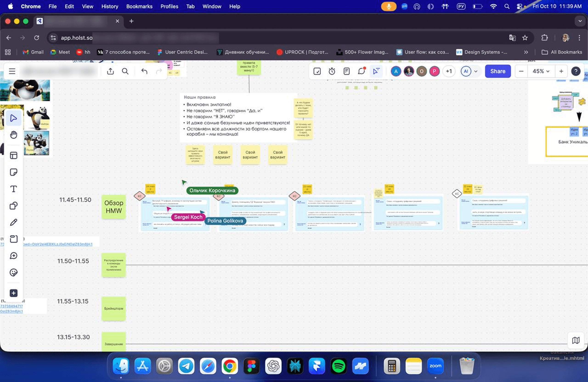Open the 45% zoom level dropdown
The height and width of the screenshot is (382, 588).
click(541, 71)
